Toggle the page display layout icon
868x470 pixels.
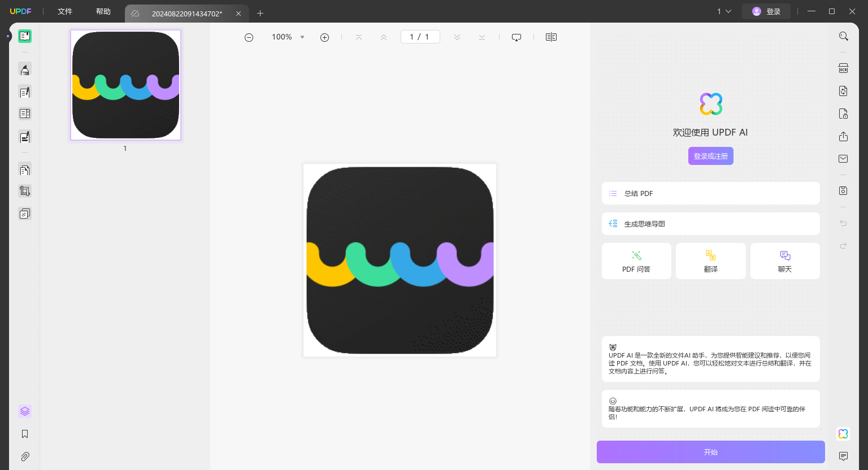(x=552, y=37)
